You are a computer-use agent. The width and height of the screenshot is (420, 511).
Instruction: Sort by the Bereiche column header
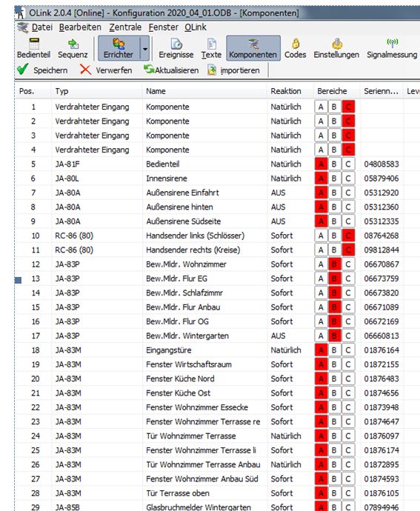(337, 91)
